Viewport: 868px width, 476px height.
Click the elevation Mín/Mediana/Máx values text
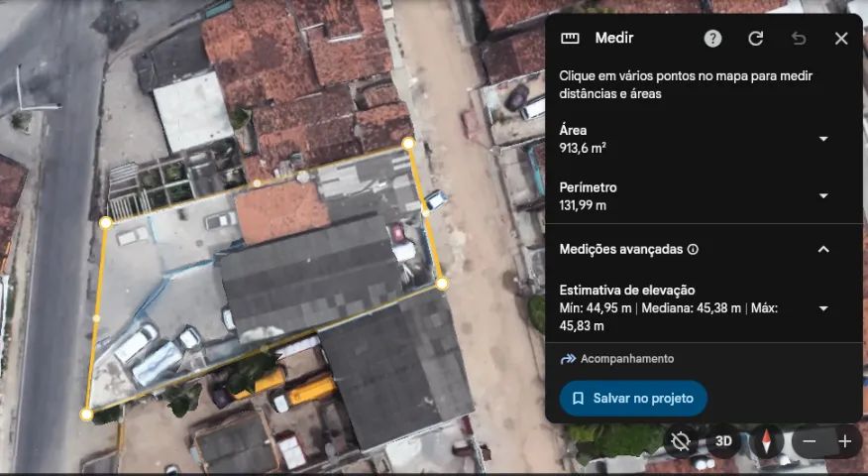tap(669, 317)
